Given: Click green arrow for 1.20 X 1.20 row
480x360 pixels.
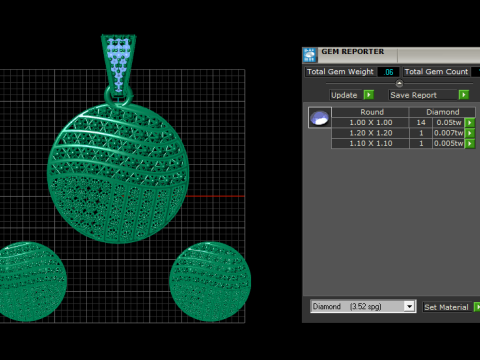Looking at the screenshot, I should pyautogui.click(x=470, y=133).
